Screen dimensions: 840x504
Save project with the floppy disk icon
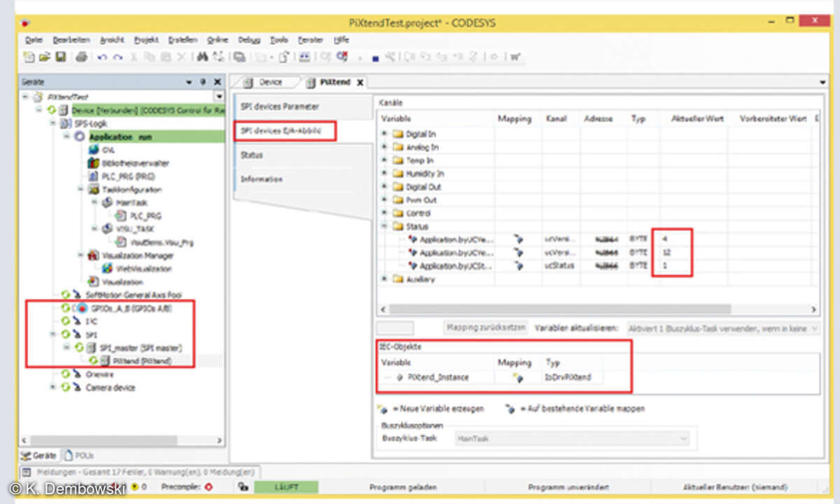coord(61,57)
